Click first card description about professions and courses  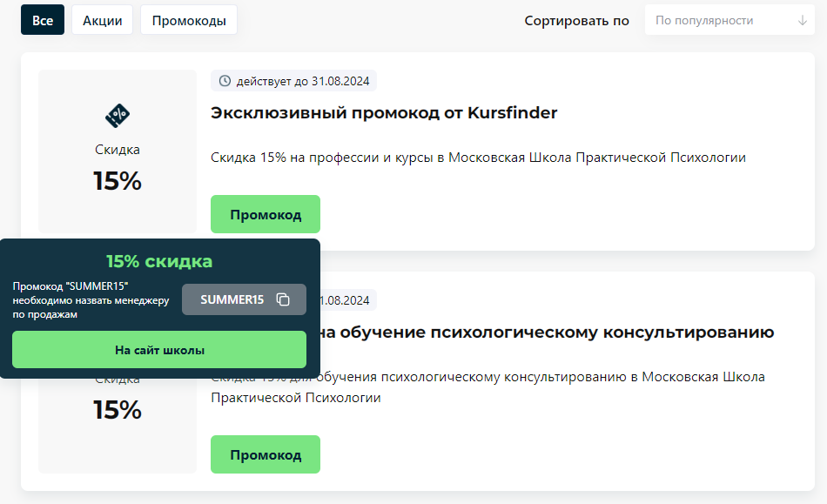pyautogui.click(x=478, y=157)
